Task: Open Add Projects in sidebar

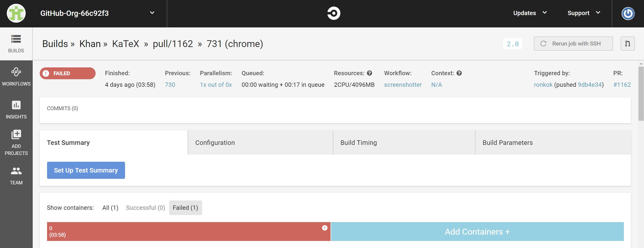Action: point(16,143)
